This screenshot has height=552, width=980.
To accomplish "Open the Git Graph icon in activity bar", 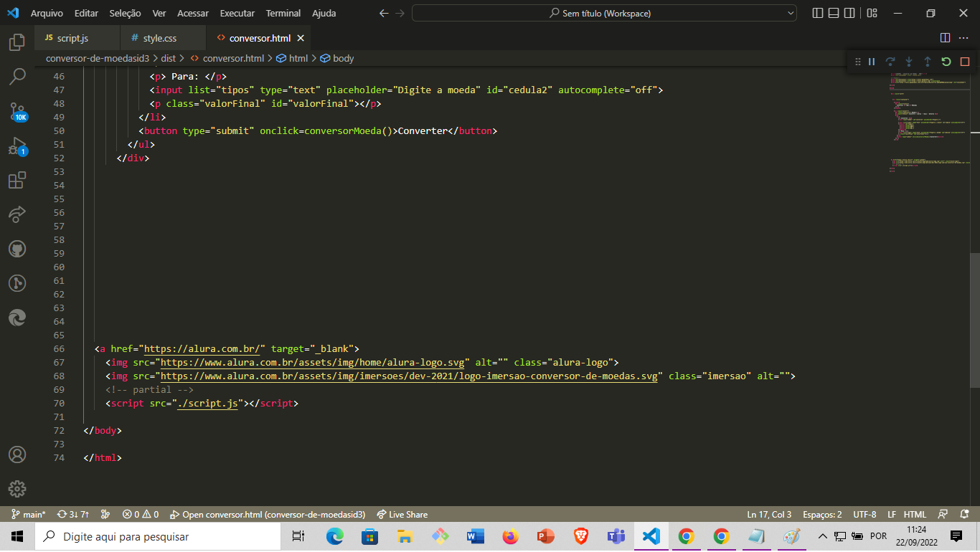I will pos(17,283).
